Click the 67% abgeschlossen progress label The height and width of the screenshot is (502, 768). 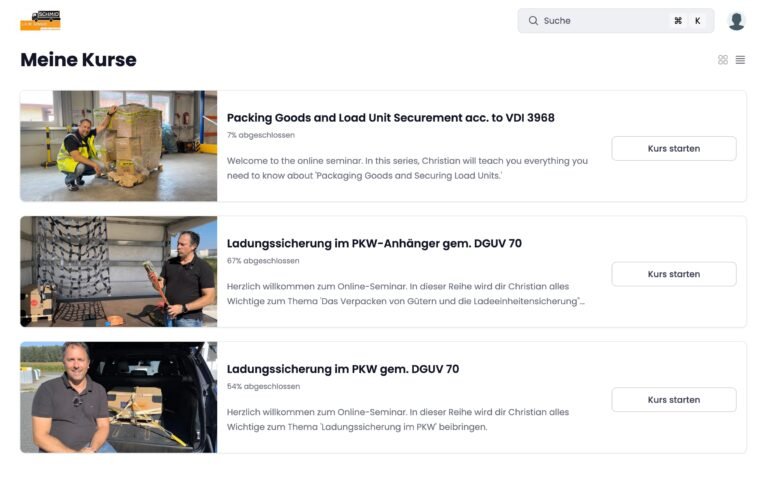coord(263,261)
